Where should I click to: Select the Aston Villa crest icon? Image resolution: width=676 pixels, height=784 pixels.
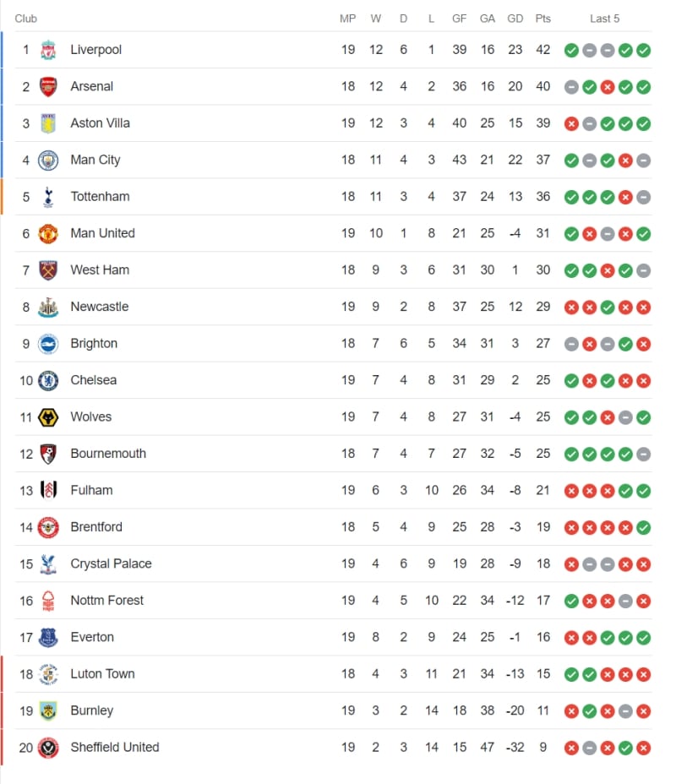point(48,123)
